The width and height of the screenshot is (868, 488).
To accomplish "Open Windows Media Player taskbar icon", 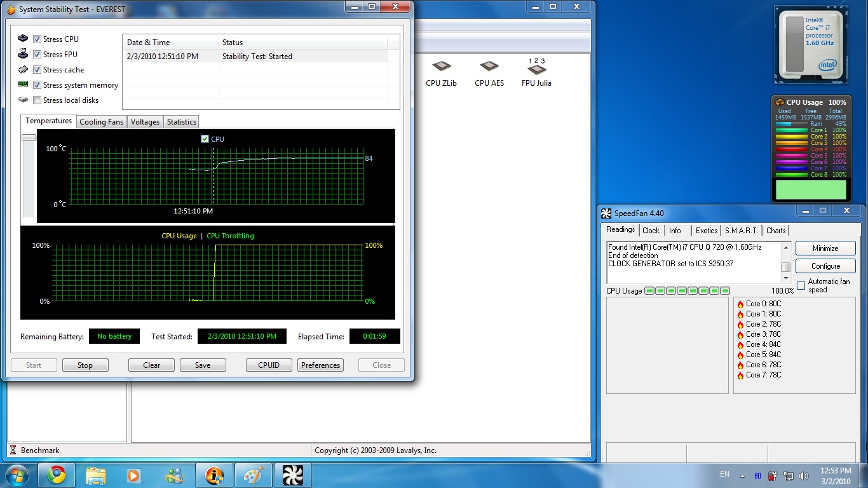I will (134, 475).
